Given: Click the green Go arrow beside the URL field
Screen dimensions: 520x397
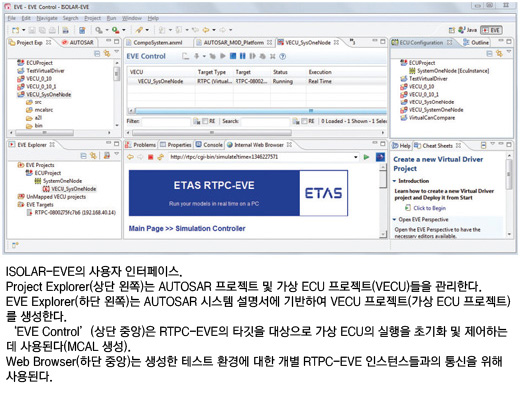Looking at the screenshot, I should [366, 157].
